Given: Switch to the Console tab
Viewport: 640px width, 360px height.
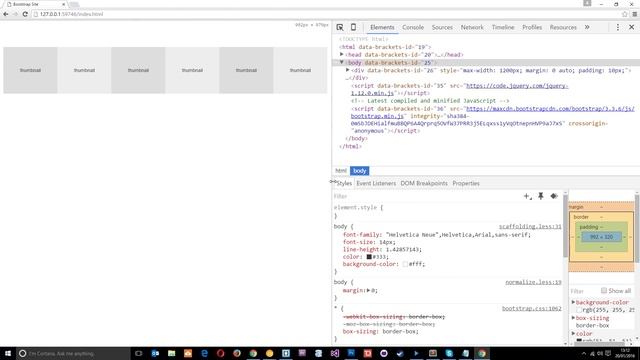Looking at the screenshot, I should (x=413, y=27).
